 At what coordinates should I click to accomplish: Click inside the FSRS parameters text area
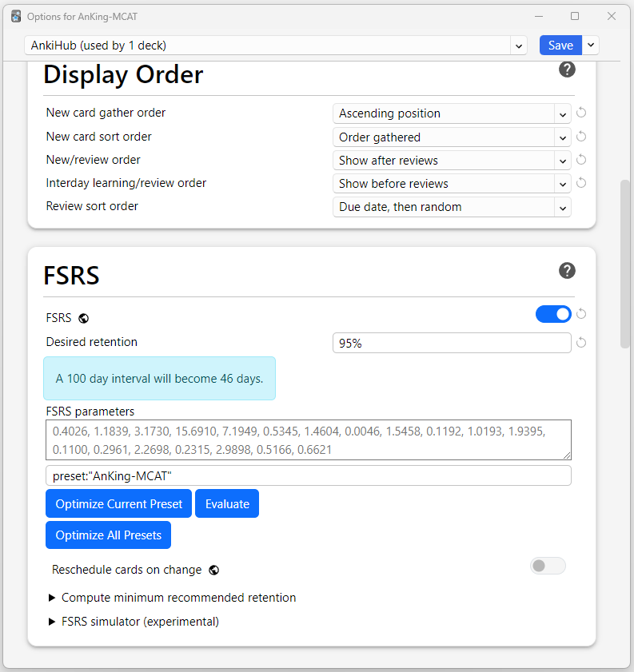(309, 440)
